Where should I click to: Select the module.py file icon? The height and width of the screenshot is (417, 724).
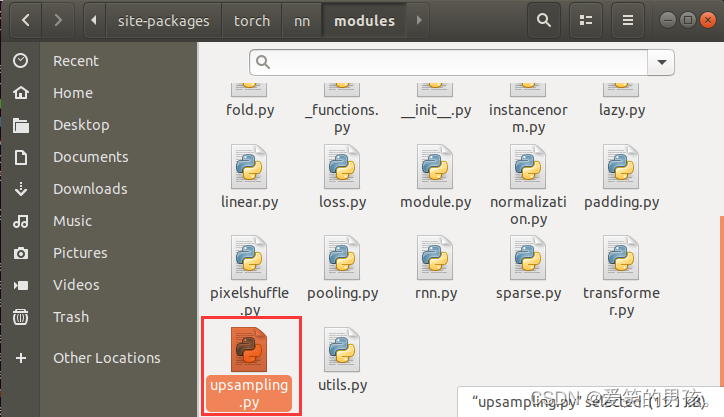point(435,167)
